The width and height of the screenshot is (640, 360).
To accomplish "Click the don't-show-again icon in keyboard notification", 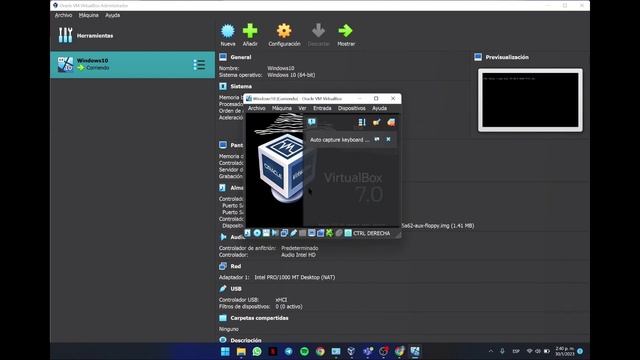I will (377, 140).
